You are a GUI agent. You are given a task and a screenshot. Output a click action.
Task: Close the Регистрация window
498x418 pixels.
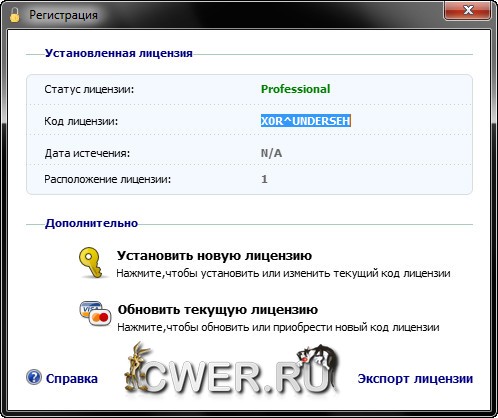pos(467,10)
